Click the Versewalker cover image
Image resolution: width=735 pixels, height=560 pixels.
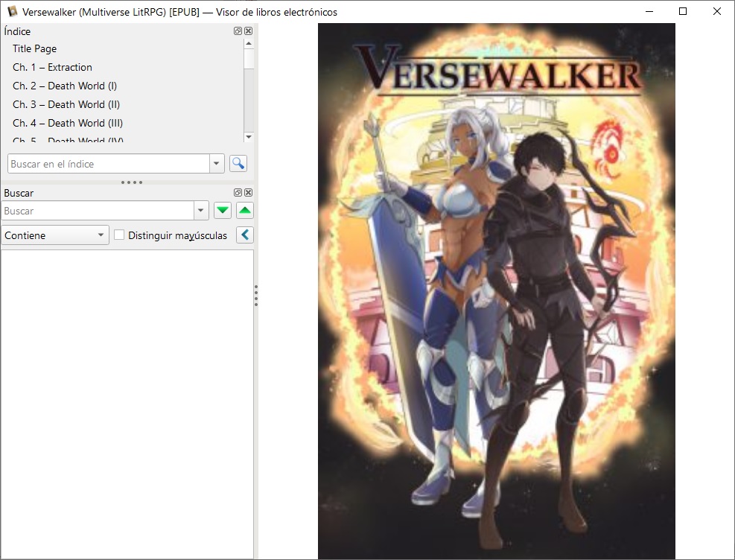[x=497, y=290]
